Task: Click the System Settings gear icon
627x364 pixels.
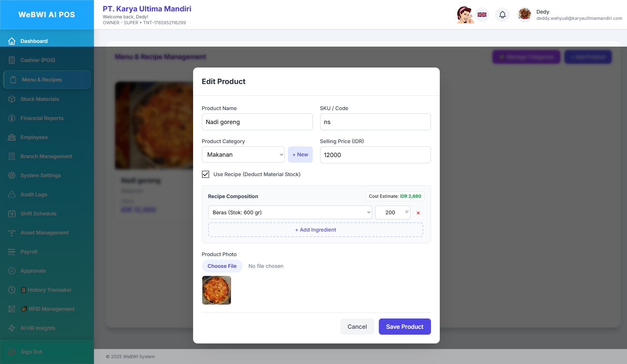Action: [x=12, y=175]
